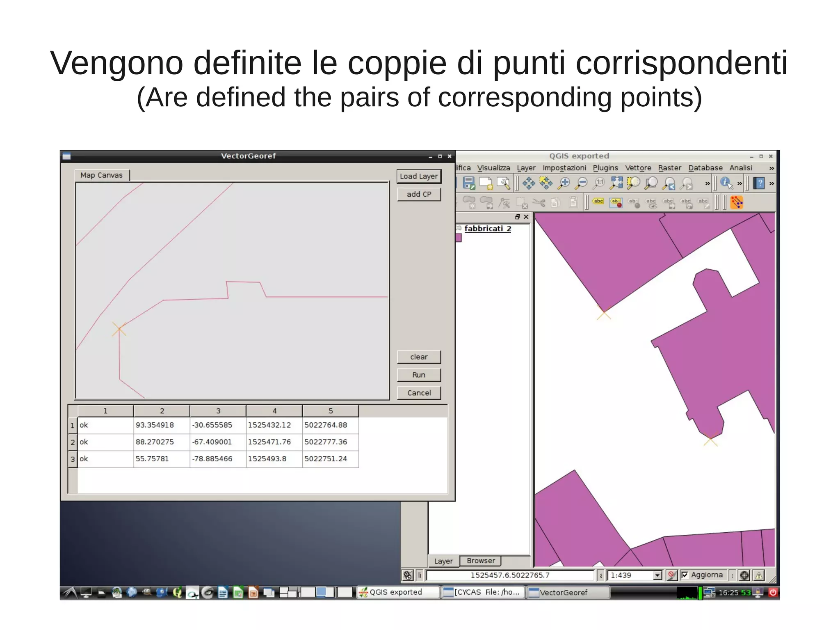Click the Show/Hide Labels eye icon

(x=651, y=202)
